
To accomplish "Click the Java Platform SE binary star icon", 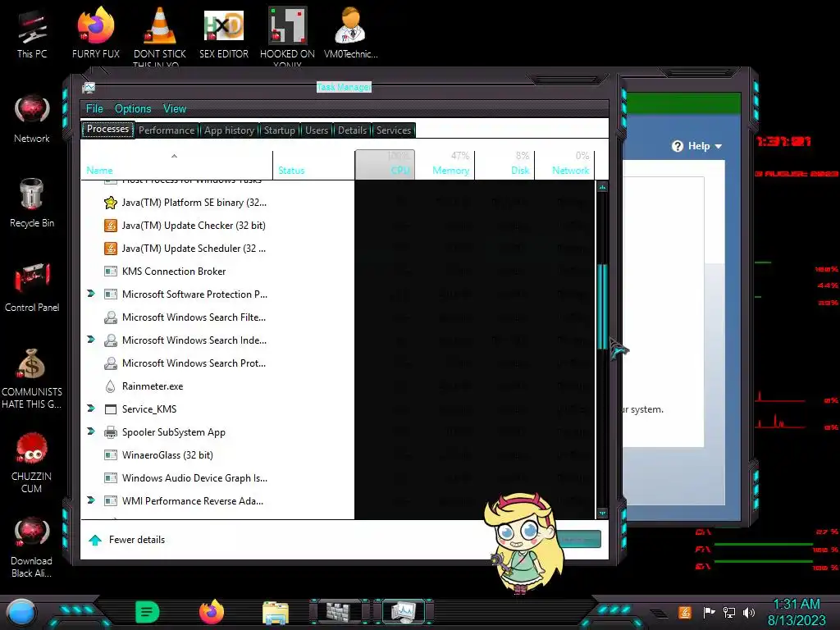I will (x=111, y=203).
